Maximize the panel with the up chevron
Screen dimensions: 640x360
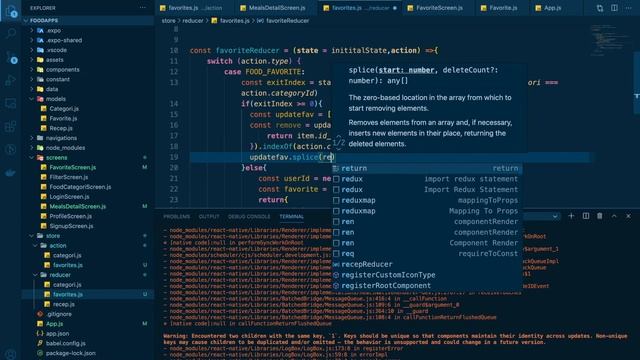click(x=614, y=216)
